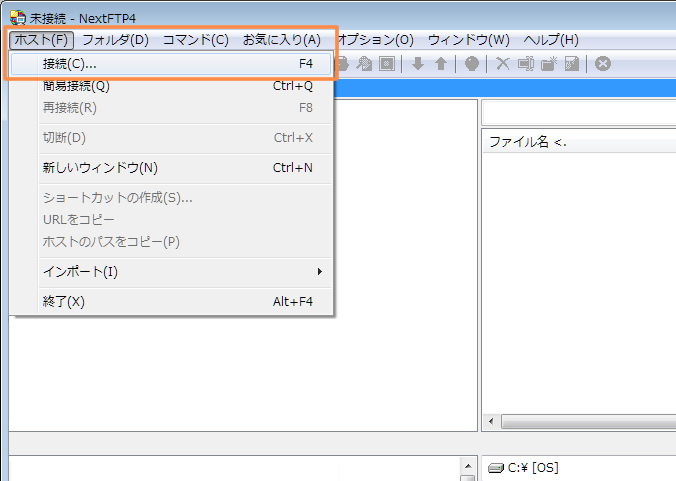The image size is (676, 481).
Task: Choose 終了(X) to exit the application
Action: point(64,301)
